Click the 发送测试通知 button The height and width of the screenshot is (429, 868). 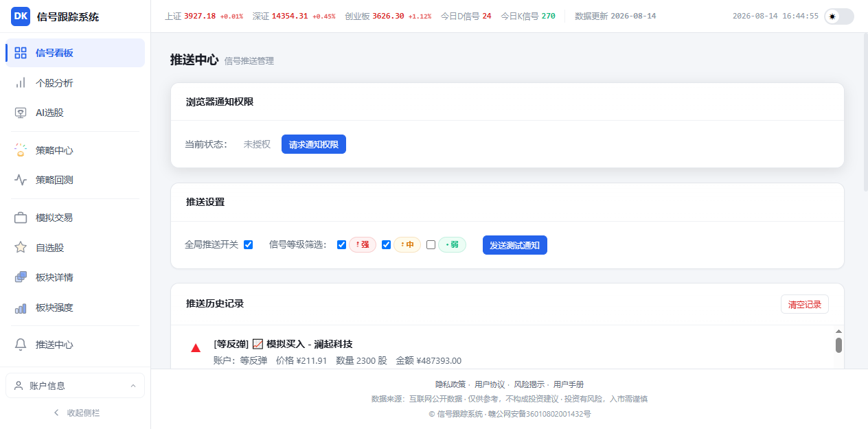pos(515,245)
